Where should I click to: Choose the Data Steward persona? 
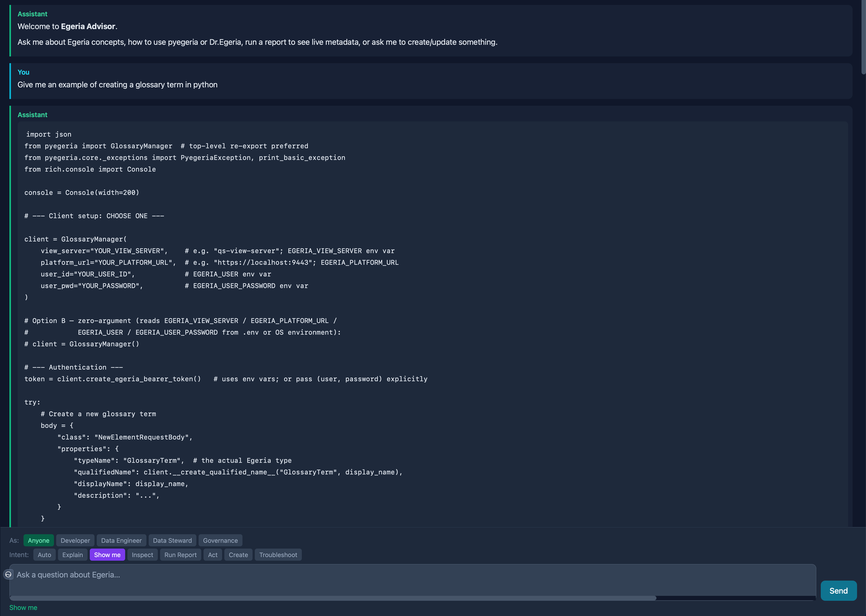(x=172, y=540)
